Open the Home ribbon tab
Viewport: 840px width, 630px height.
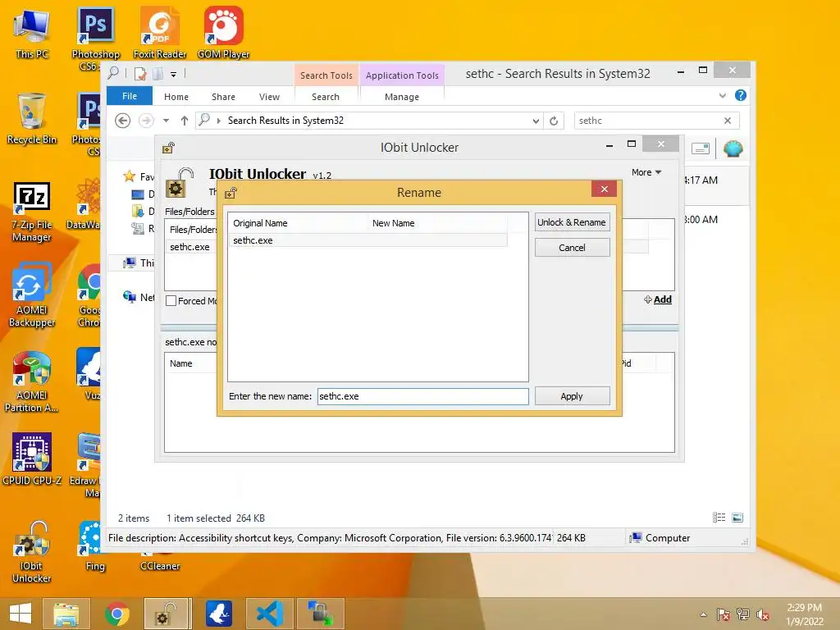click(176, 97)
